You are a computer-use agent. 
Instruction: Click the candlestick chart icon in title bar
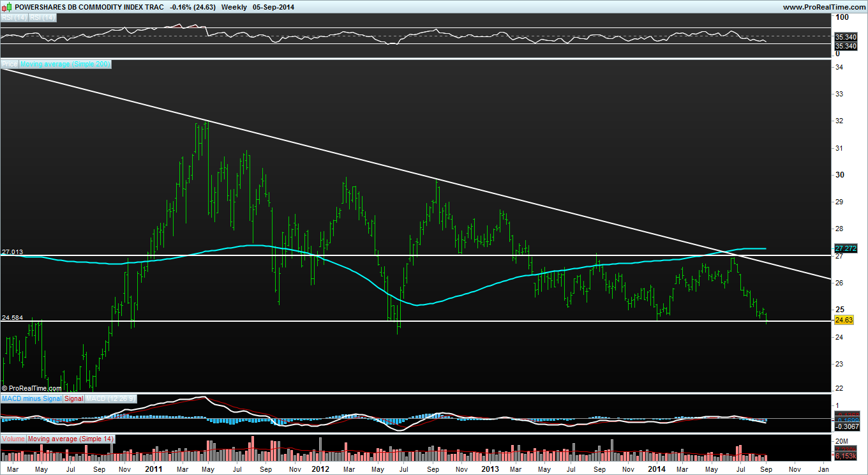6,6
